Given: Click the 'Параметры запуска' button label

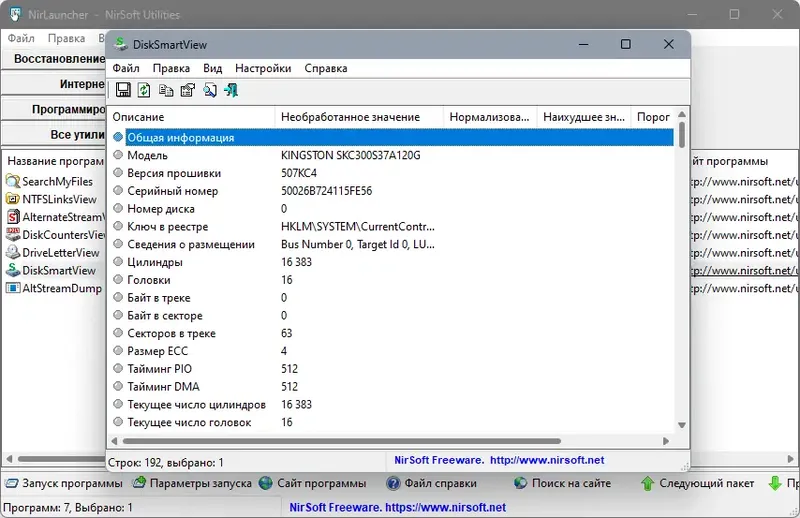Looking at the screenshot, I should [x=201, y=483].
